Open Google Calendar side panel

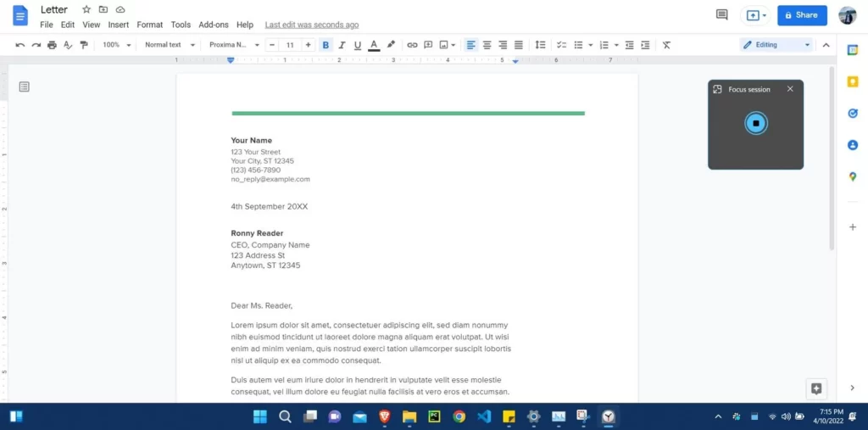click(x=853, y=50)
